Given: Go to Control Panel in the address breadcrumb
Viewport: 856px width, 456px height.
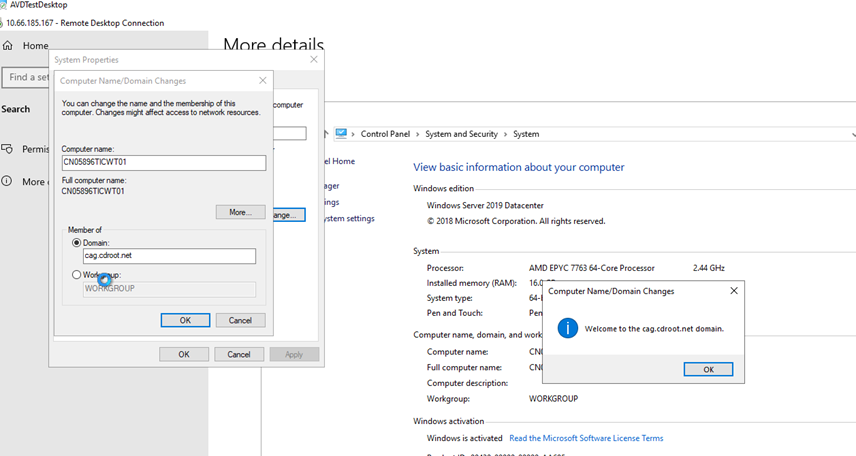Looking at the screenshot, I should 385,134.
